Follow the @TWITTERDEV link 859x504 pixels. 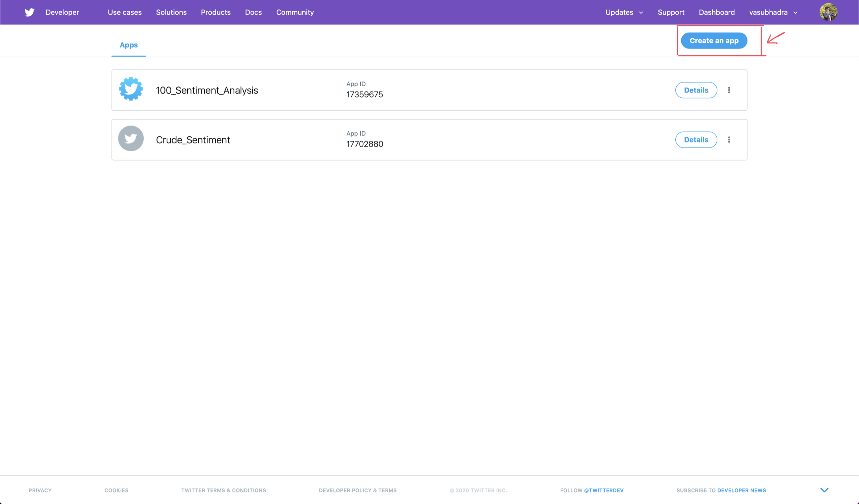click(604, 490)
